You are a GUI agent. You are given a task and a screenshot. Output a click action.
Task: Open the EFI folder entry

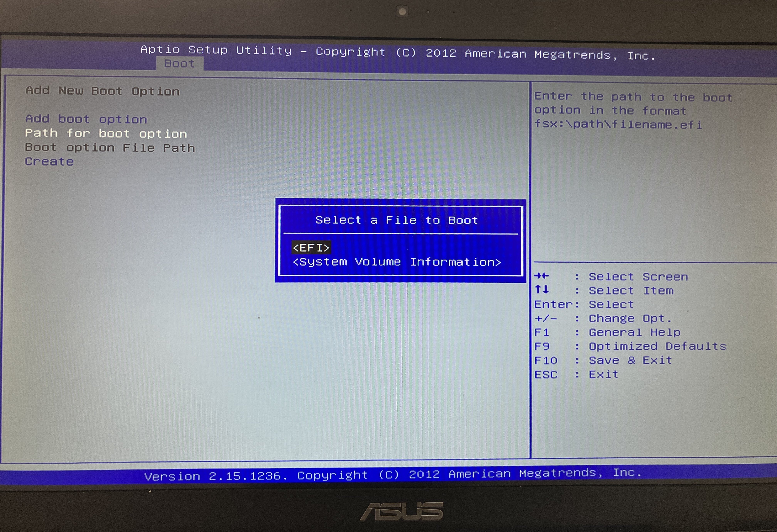pos(311,247)
